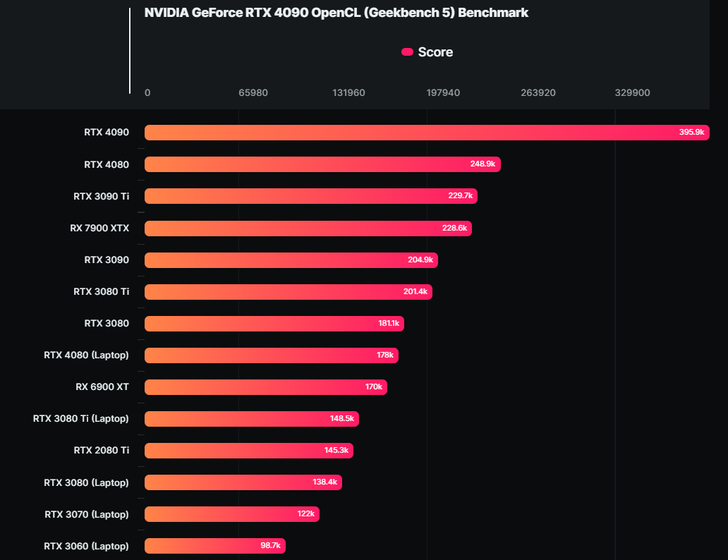Screen dimensions: 728x560
Task: Click the 204.9k score value
Action: [x=420, y=260]
